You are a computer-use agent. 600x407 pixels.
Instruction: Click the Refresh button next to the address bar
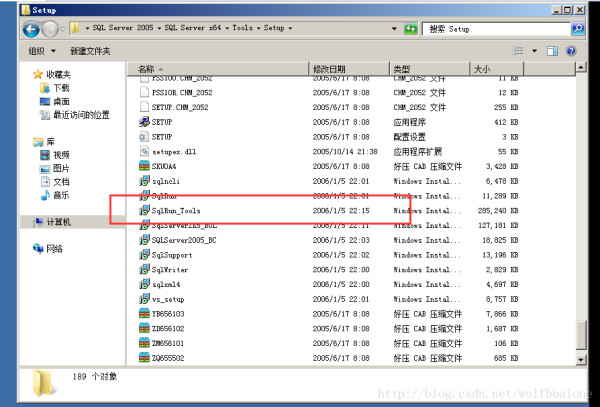coord(411,29)
